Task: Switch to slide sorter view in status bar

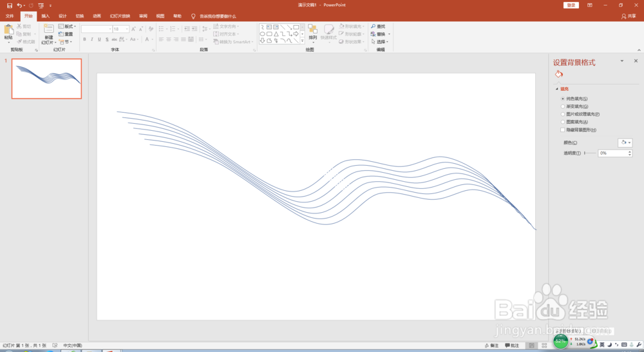Action: [544, 346]
